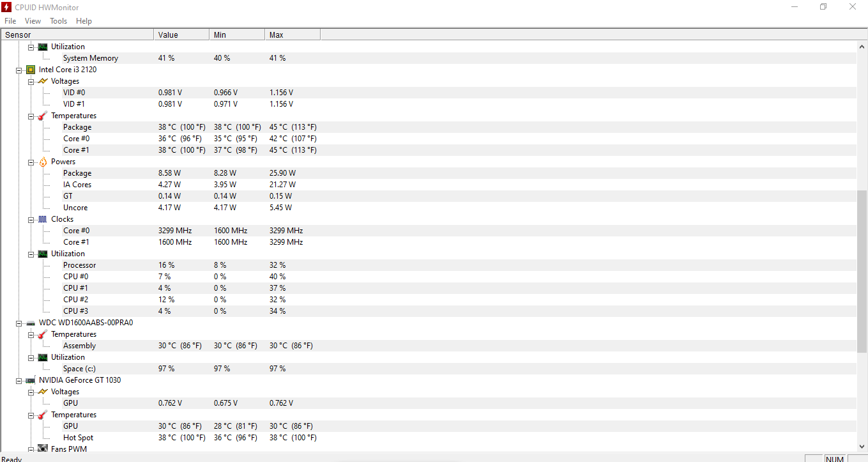Collapse the Intel Core i3 2120 node
Screen dimensions: 868x462
[19, 70]
